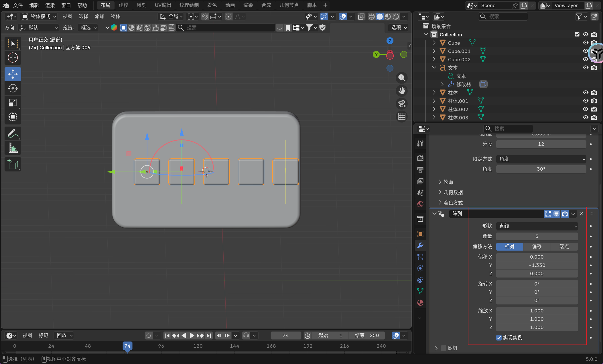603x364 pixels.
Task: Expand the 柱体.001 tree item
Action: (434, 101)
